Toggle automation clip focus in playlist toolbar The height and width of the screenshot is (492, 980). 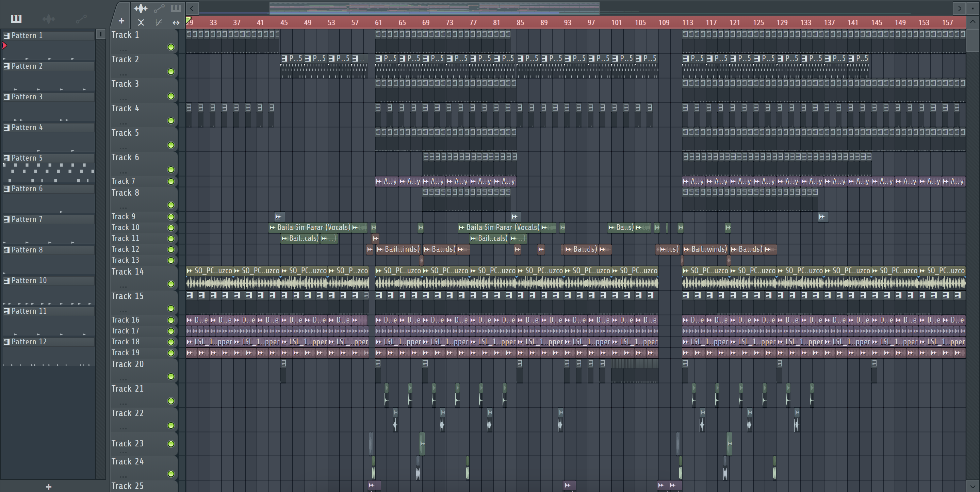(x=159, y=8)
